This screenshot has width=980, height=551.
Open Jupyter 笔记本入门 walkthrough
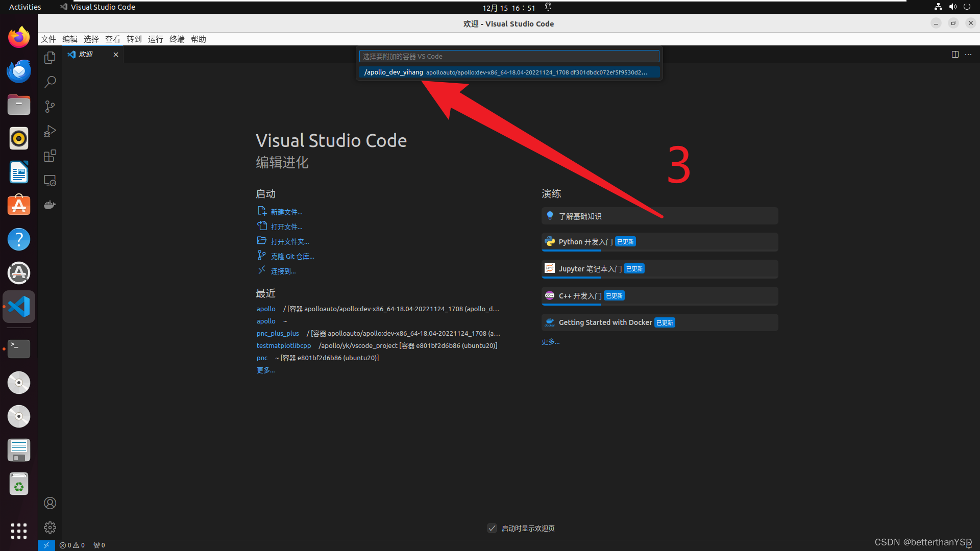659,269
